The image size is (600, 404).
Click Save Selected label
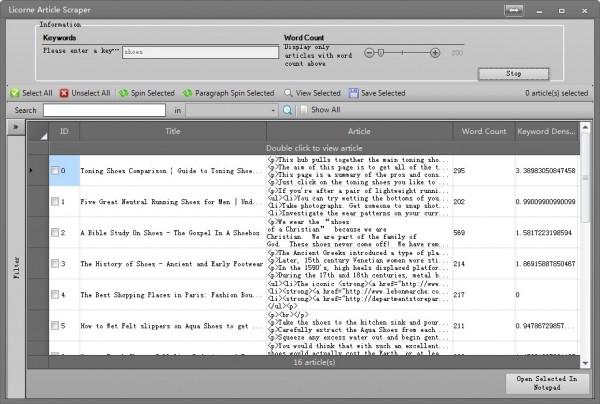[383, 93]
